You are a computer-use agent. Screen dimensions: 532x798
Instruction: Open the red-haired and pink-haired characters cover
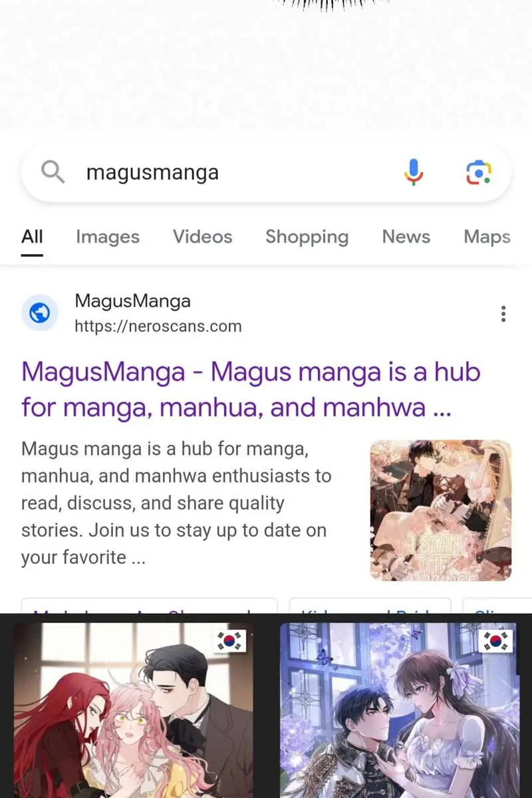point(134,710)
